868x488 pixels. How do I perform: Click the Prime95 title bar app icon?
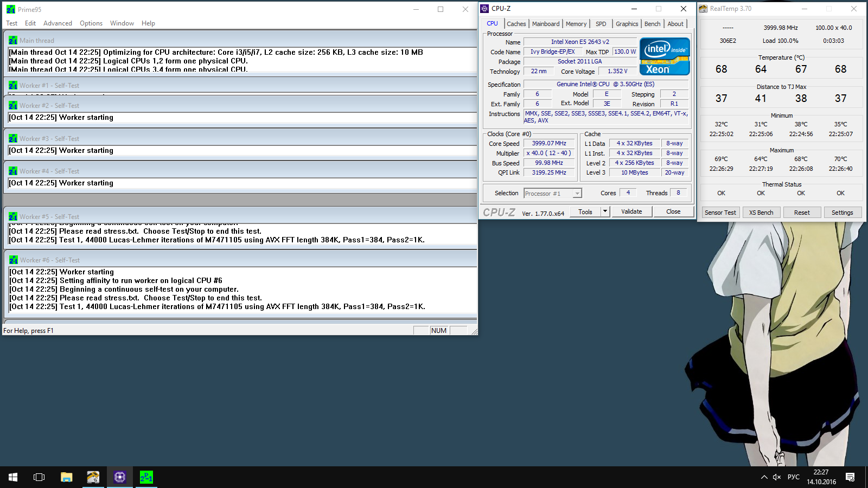pos(11,9)
